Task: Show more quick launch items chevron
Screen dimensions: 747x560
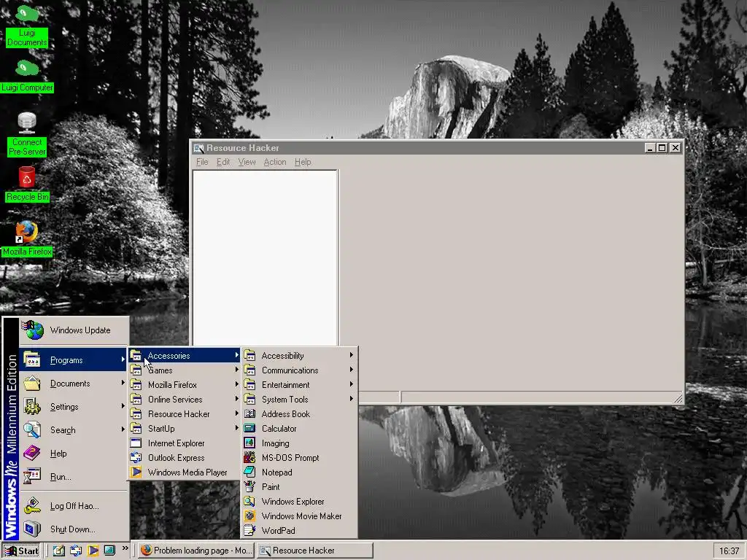Action: [125, 548]
